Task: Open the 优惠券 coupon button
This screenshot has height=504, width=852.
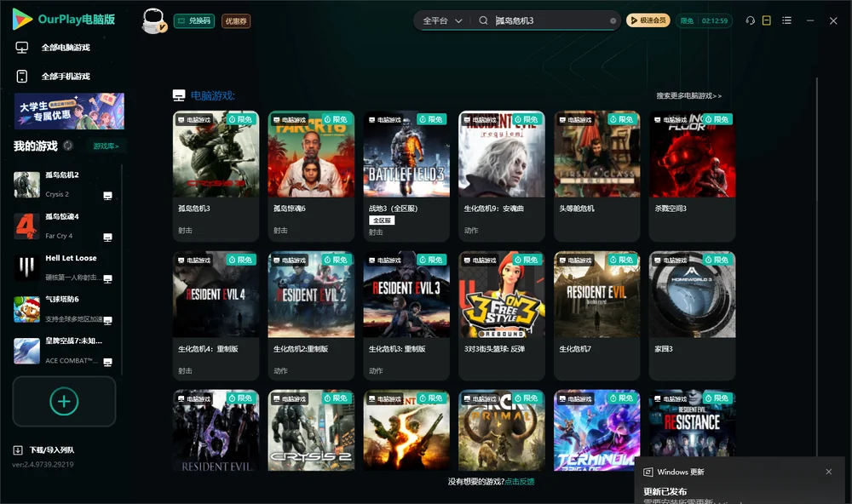Action: click(x=236, y=20)
